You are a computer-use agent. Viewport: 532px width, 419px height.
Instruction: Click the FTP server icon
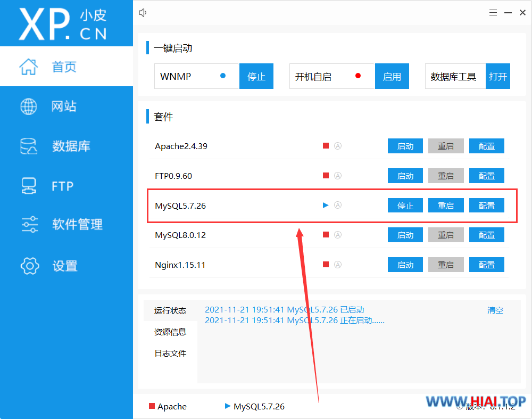(x=29, y=186)
